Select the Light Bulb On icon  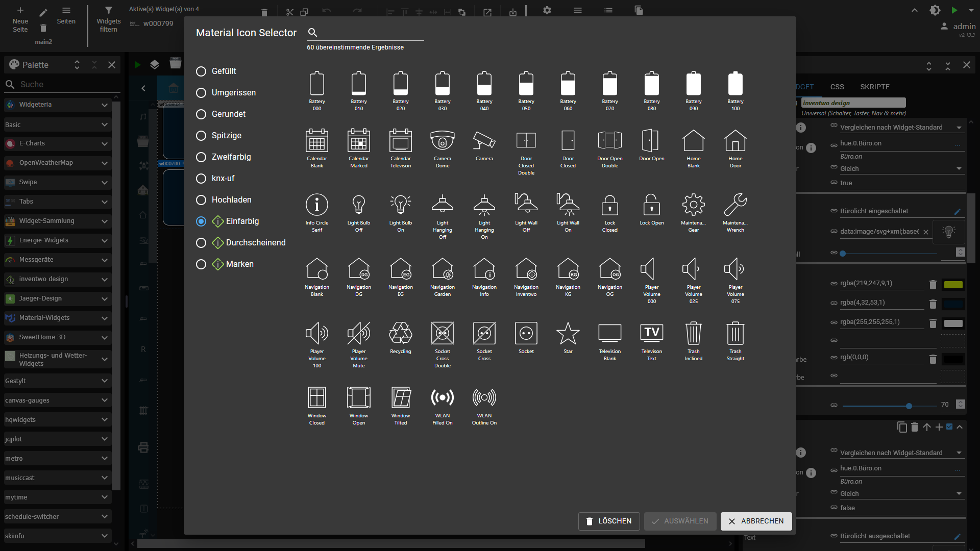(401, 205)
